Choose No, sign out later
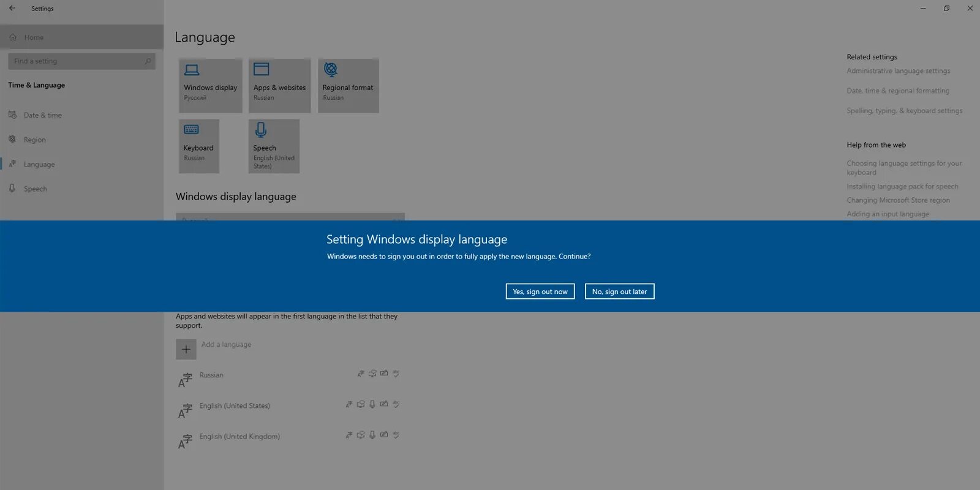This screenshot has width=980, height=490. 619,292
